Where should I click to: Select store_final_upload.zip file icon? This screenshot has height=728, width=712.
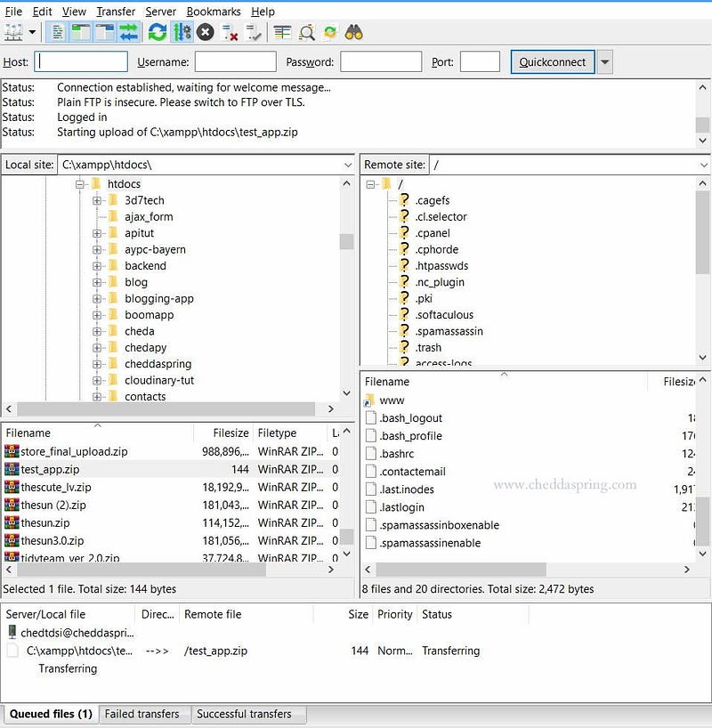point(12,451)
